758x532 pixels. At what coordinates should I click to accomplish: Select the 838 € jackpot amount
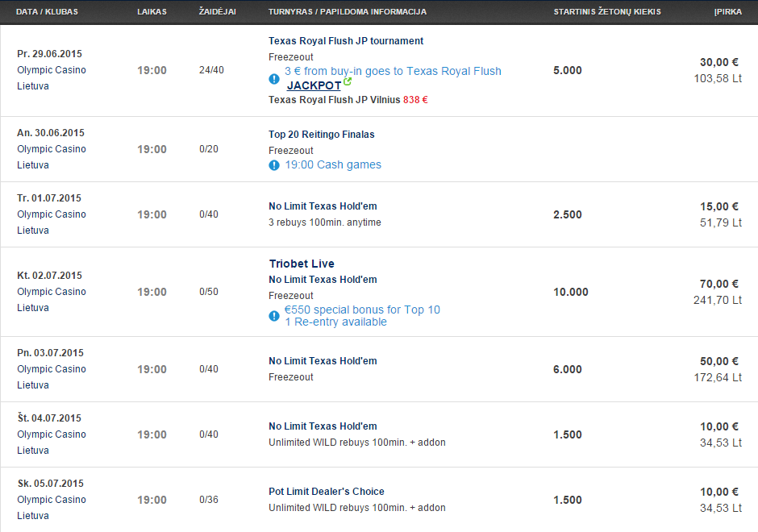[x=415, y=100]
